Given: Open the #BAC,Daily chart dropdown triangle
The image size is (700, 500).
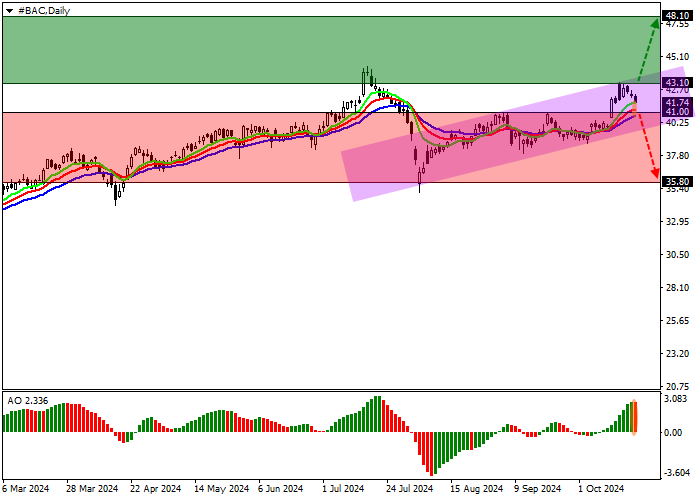Looking at the screenshot, I should 9,11.
